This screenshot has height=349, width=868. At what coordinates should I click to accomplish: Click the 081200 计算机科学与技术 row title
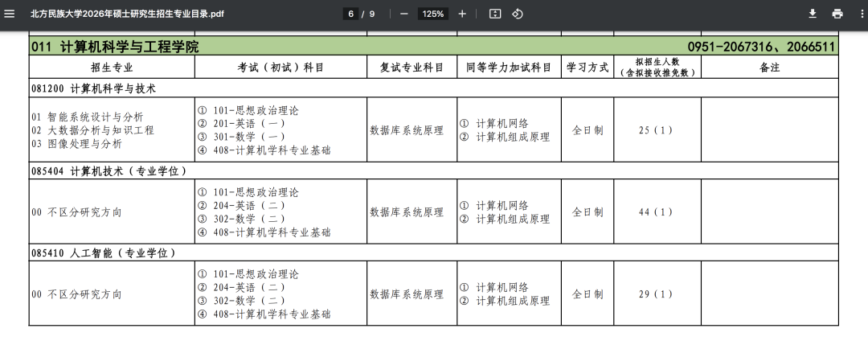93,88
